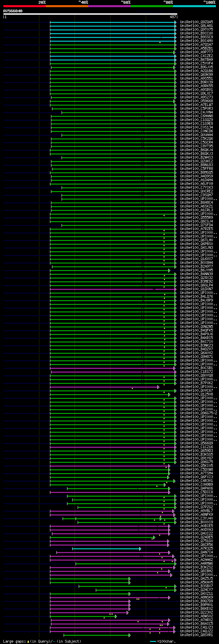Screen dimensions: 219x644
Task: Select label UniRef100_C3YJ40
Action: pyautogui.click(x=196, y=519)
